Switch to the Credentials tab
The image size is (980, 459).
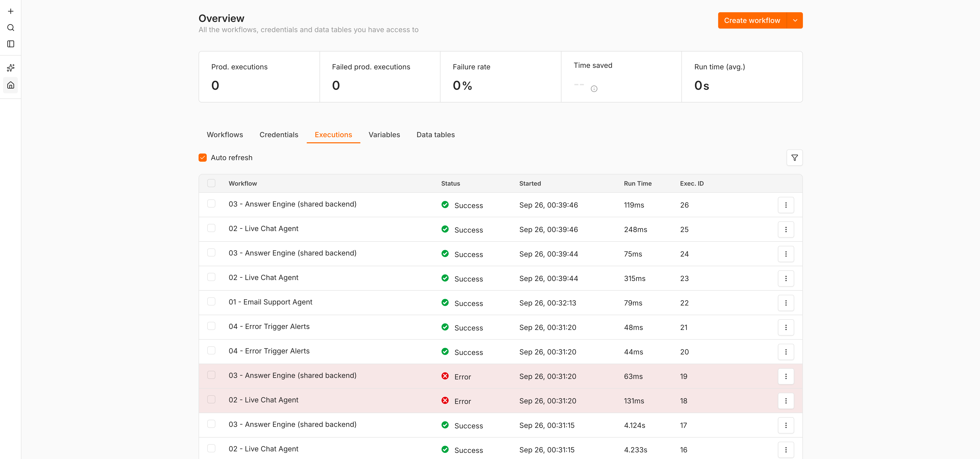coord(279,135)
